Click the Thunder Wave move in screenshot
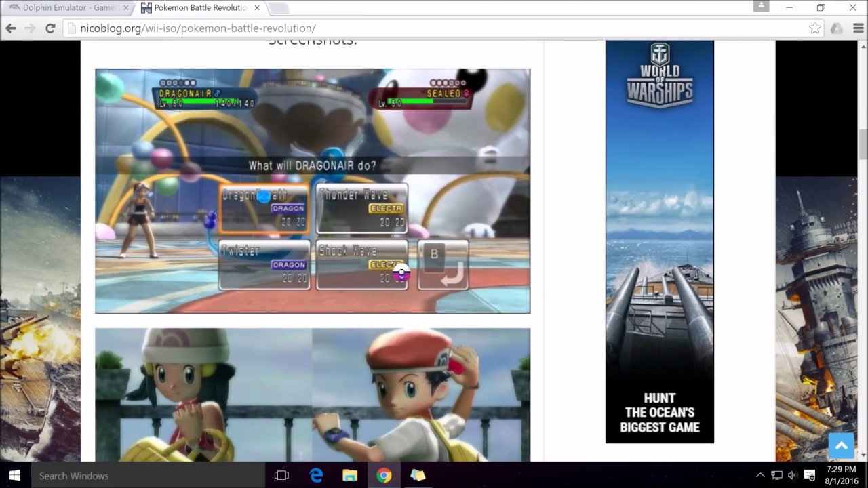The width and height of the screenshot is (868, 488). (x=361, y=207)
